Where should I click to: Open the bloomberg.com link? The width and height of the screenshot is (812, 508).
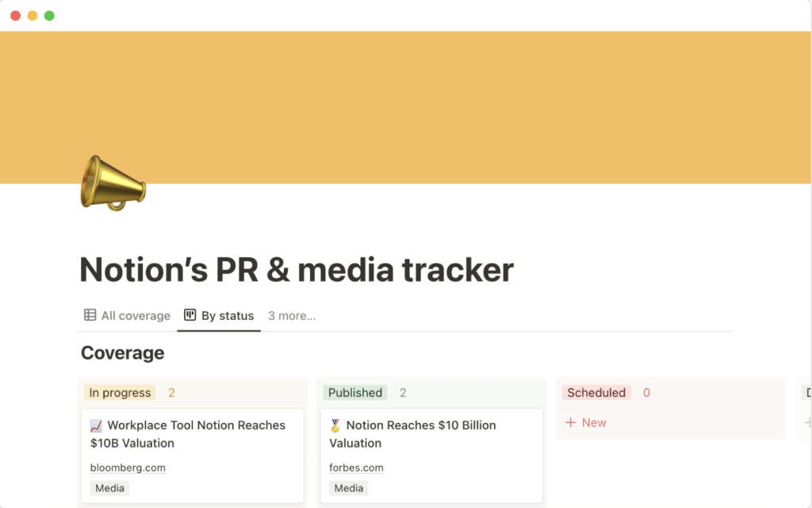tap(128, 468)
